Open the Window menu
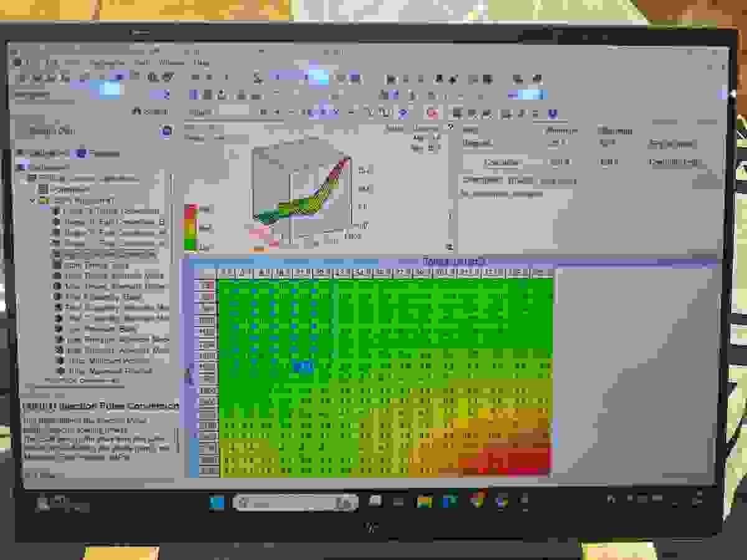This screenshot has height=560, width=747. point(171,63)
